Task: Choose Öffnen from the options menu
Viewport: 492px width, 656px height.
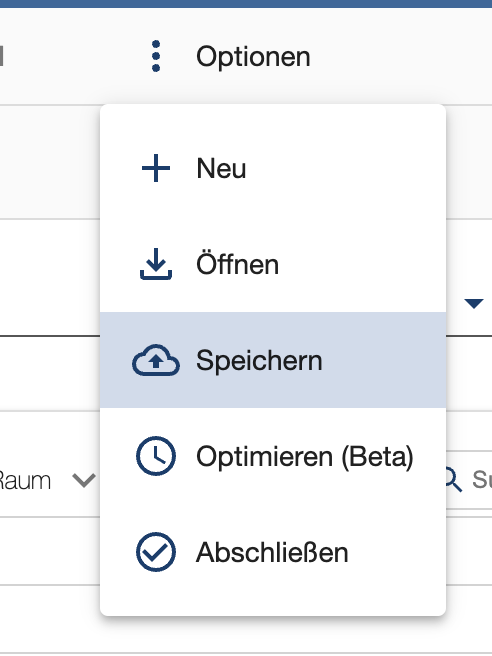Action: click(273, 264)
